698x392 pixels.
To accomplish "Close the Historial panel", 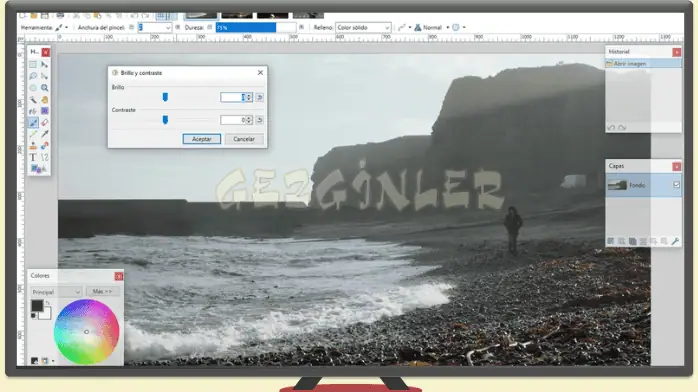I will [677, 52].
